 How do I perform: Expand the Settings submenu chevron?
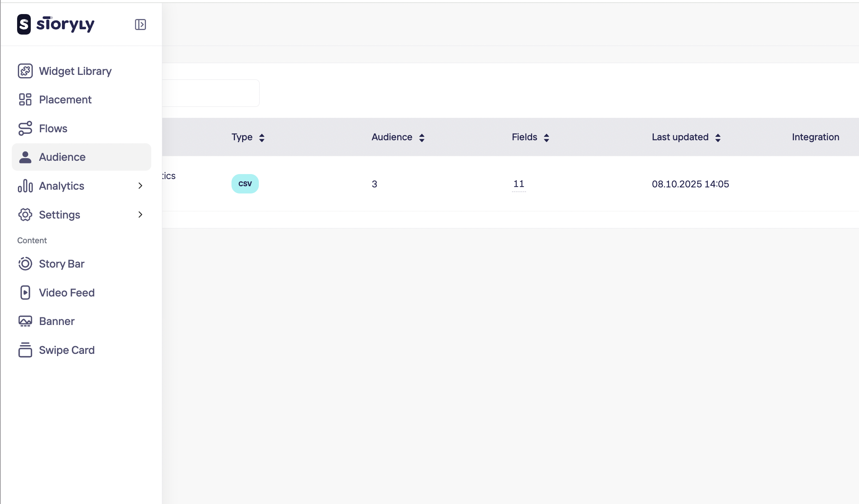[x=140, y=215]
